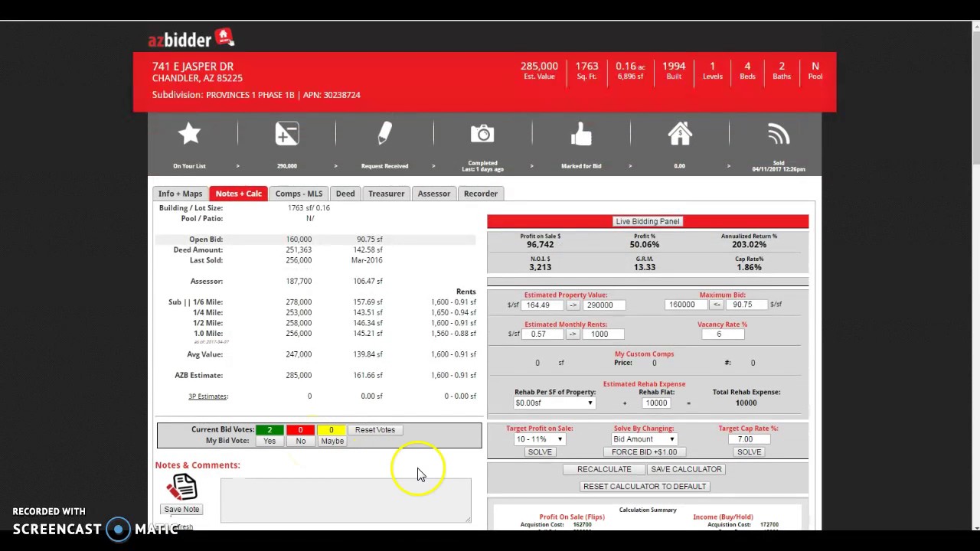The image size is (980, 551).
Task: Click the Rehab Flat field 10000
Action: [656, 403]
